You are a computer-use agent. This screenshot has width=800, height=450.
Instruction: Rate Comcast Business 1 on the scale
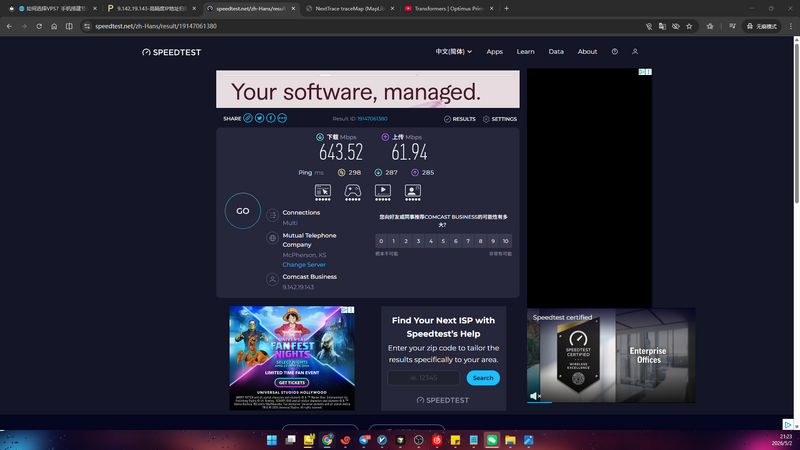pos(393,241)
